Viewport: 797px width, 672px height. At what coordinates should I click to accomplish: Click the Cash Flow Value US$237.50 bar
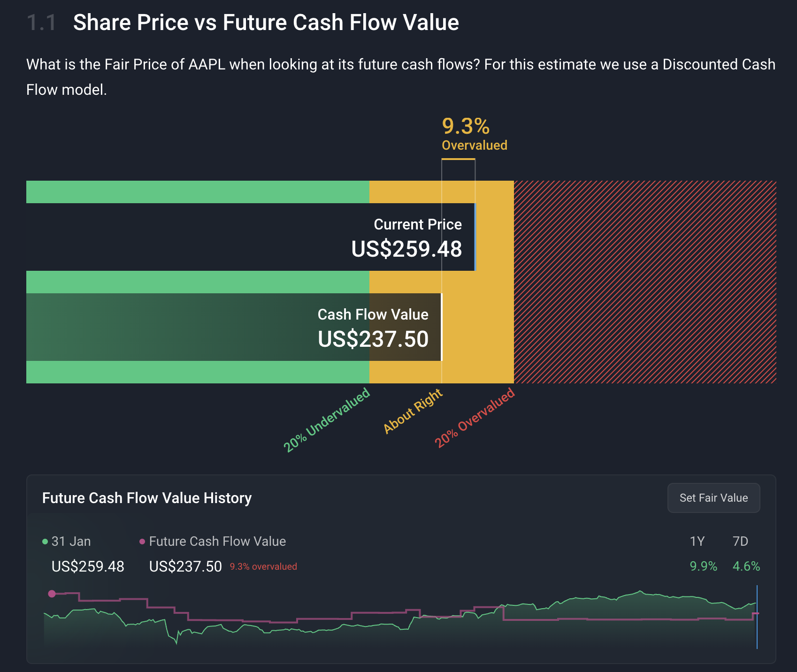click(x=234, y=327)
